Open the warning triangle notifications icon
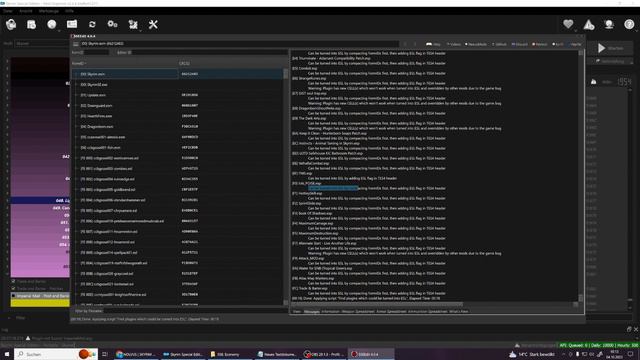Image resolution: width=640 pixels, height=360 pixels. click(589, 24)
